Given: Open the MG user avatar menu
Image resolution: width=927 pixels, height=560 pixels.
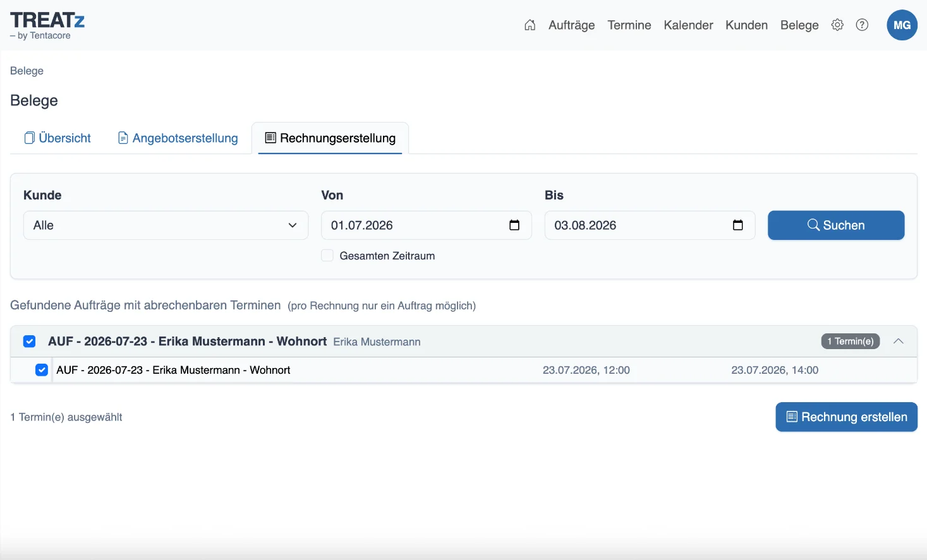Looking at the screenshot, I should click(902, 25).
